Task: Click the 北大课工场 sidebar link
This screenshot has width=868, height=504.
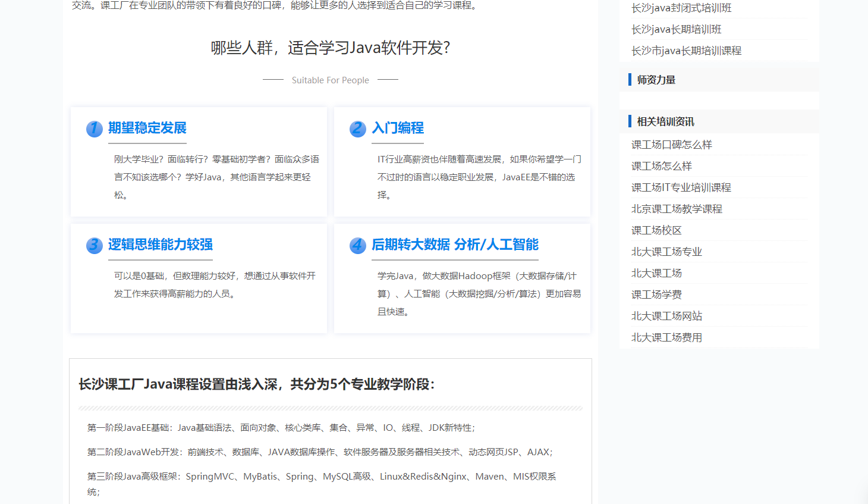Action: (656, 273)
